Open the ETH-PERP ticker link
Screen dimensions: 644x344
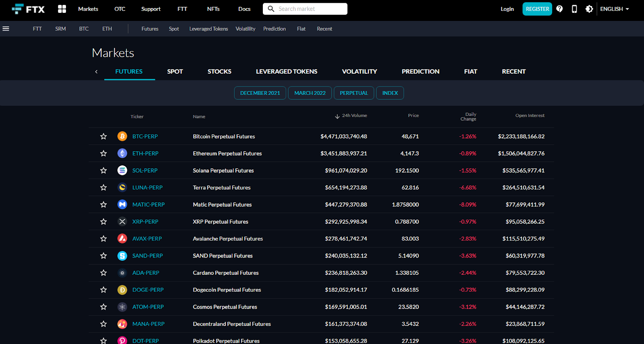145,153
